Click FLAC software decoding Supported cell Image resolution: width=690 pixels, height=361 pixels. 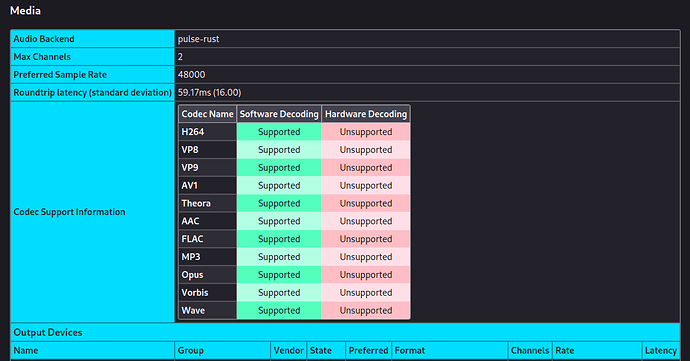[x=279, y=239]
